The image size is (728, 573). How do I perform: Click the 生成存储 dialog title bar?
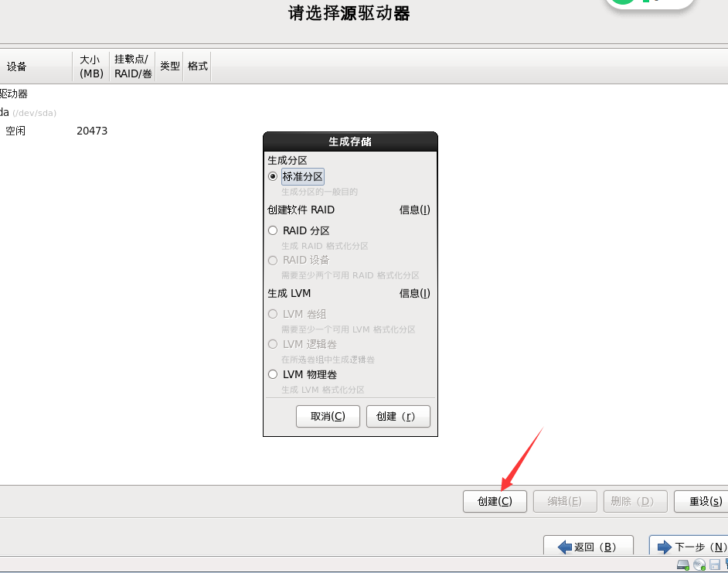[350, 142]
